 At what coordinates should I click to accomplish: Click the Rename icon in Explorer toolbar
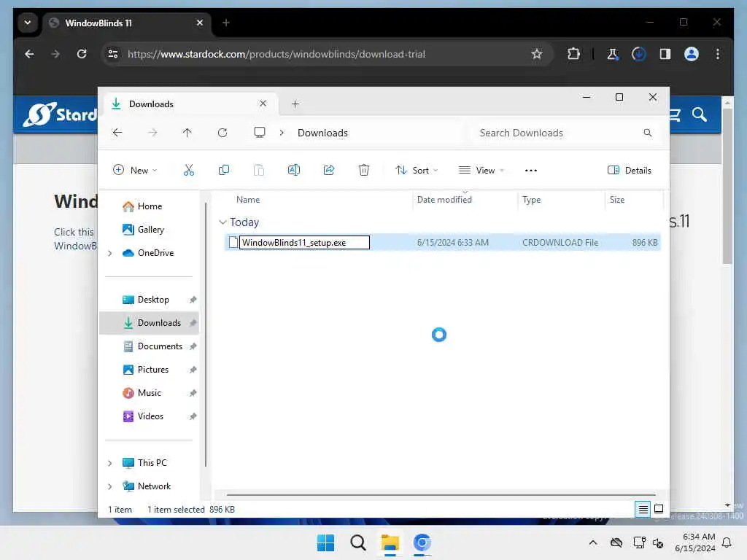(x=294, y=170)
